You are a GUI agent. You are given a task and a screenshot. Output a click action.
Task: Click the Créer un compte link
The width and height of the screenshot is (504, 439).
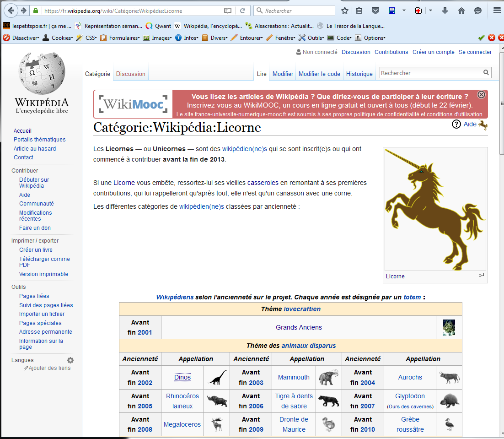click(433, 52)
